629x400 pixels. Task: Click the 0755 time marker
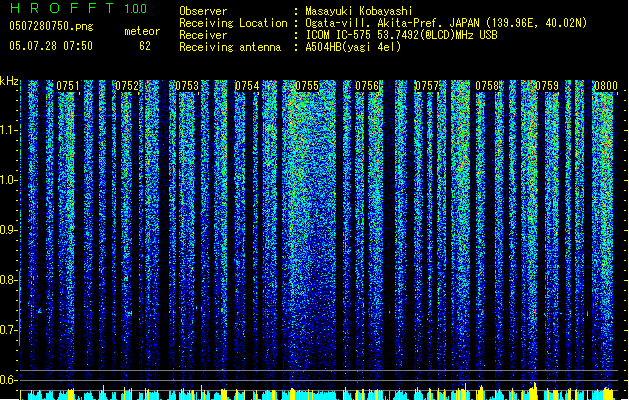click(307, 86)
